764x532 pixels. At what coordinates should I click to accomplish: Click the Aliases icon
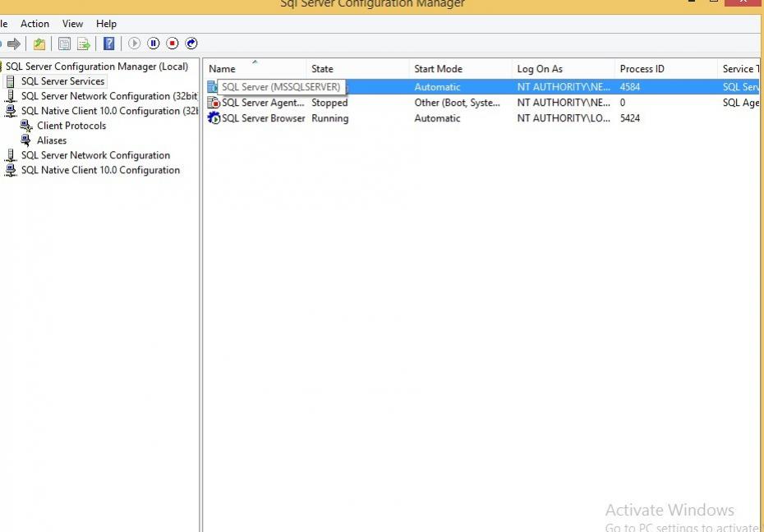[25, 140]
